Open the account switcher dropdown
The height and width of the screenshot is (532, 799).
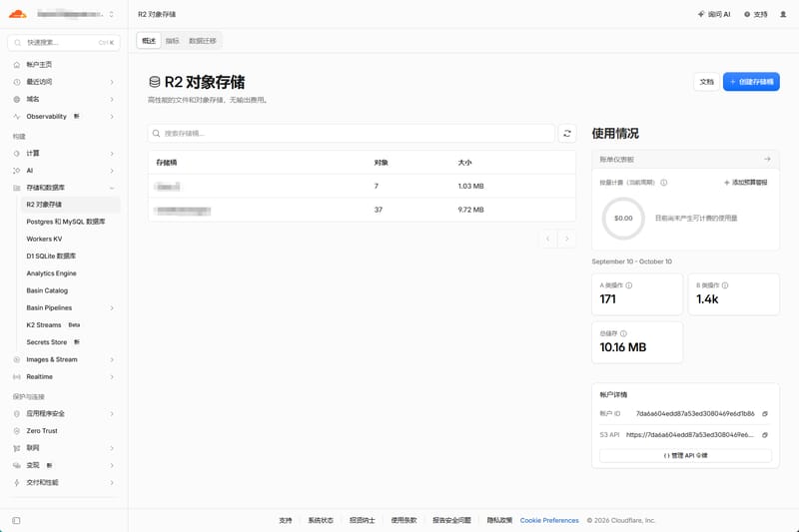111,14
